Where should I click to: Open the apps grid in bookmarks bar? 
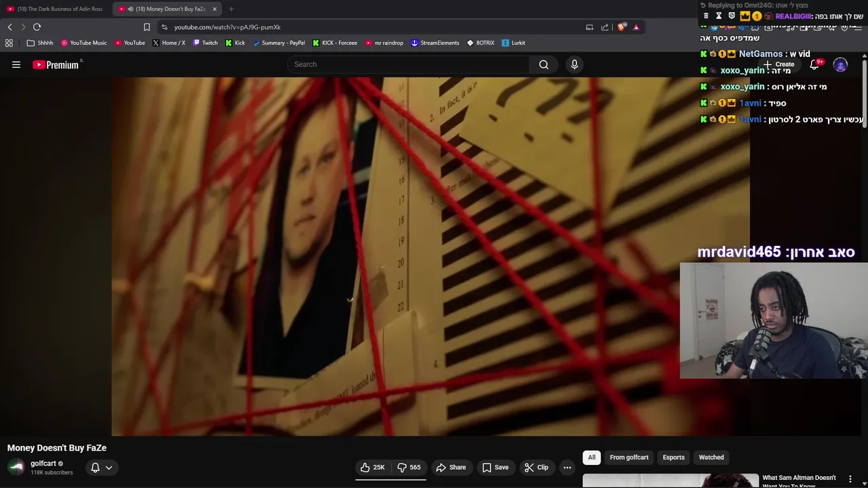(x=9, y=43)
